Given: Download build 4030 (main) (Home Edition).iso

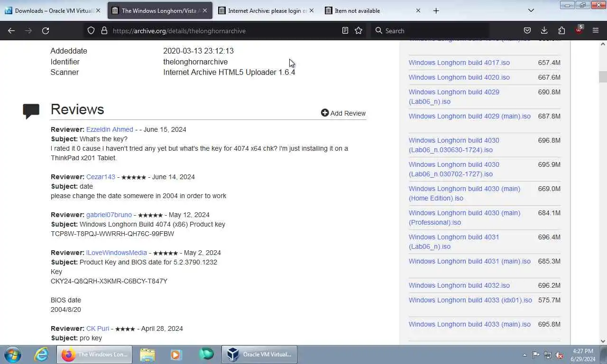Looking at the screenshot, I should pyautogui.click(x=464, y=193).
